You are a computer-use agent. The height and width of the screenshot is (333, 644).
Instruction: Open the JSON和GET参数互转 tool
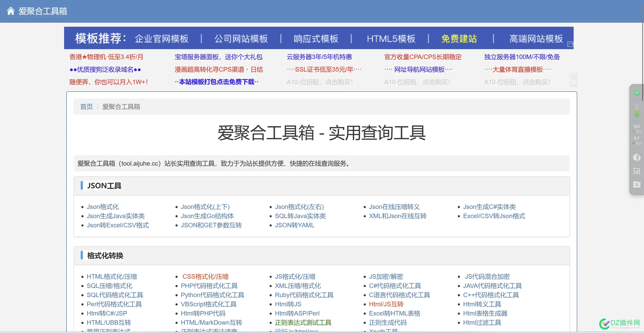tap(211, 225)
